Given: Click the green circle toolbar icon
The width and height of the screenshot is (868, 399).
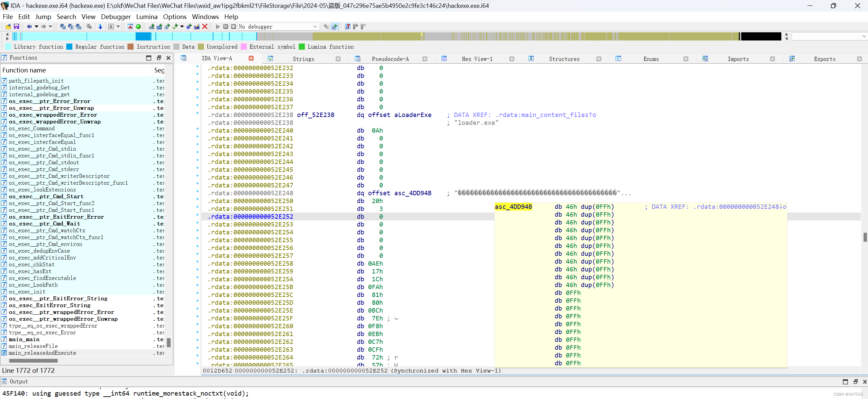Looking at the screenshot, I should 138,27.
